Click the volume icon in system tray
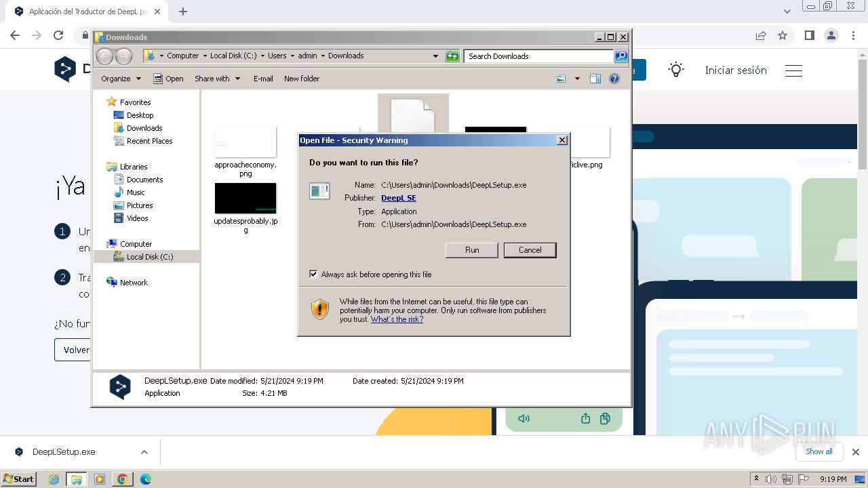This screenshot has height=488, width=868. point(772,479)
